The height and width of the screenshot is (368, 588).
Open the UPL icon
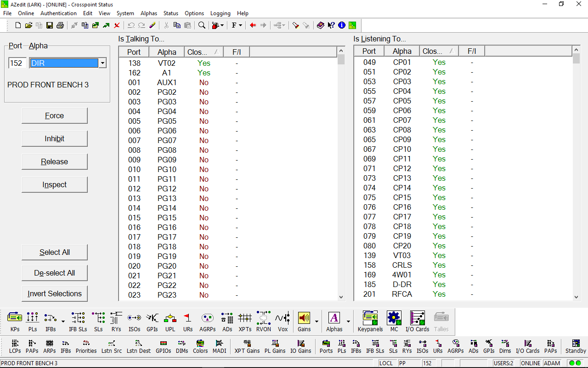coord(170,322)
